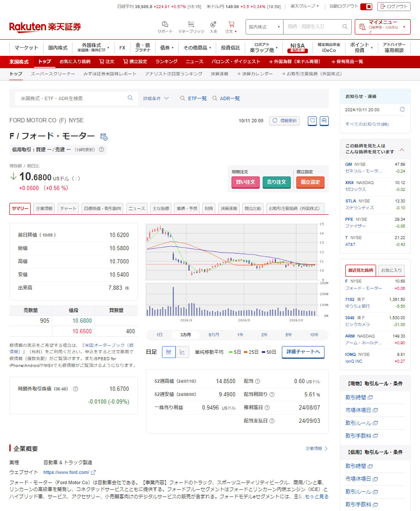Toggle the 自動ログアウト switch

(x=366, y=6)
